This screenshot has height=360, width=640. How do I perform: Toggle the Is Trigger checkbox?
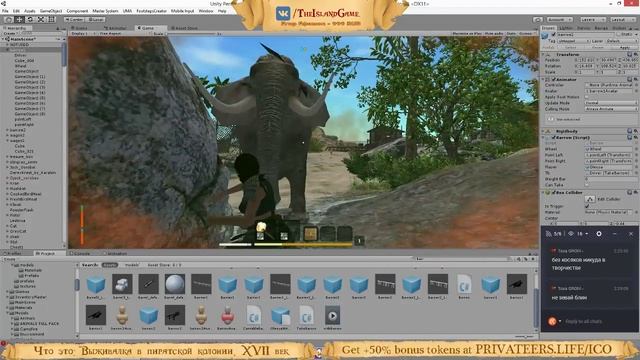tap(587, 207)
